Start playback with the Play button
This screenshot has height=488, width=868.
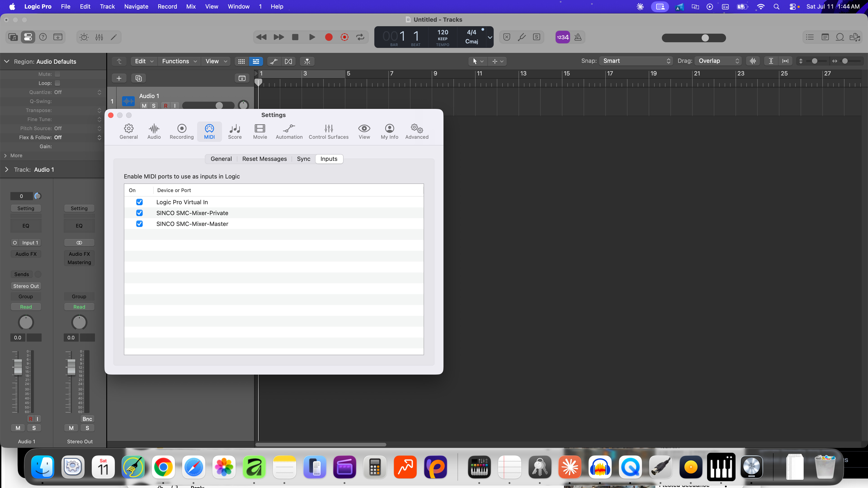[312, 37]
